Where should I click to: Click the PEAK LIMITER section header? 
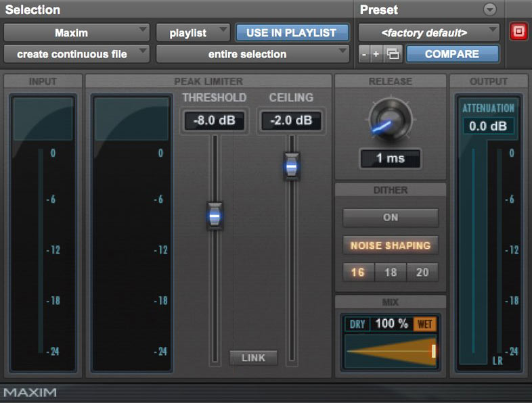pos(208,81)
